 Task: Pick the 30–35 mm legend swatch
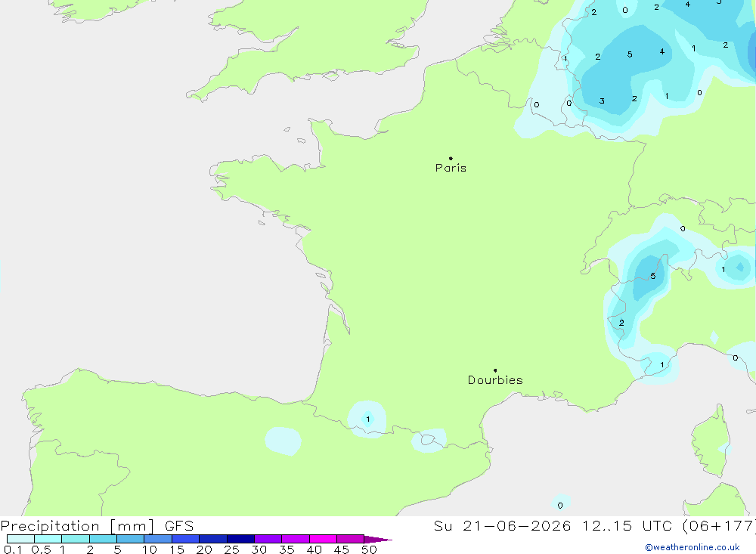[268, 539]
